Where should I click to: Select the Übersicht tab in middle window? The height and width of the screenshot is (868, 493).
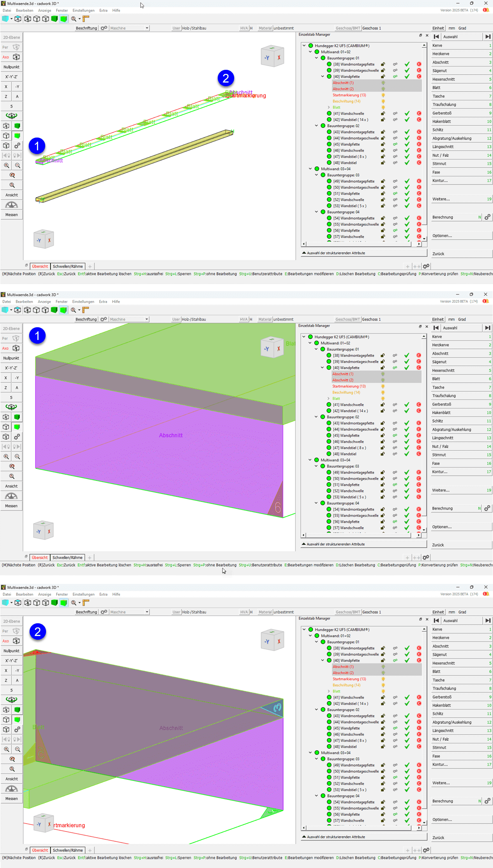click(x=40, y=558)
